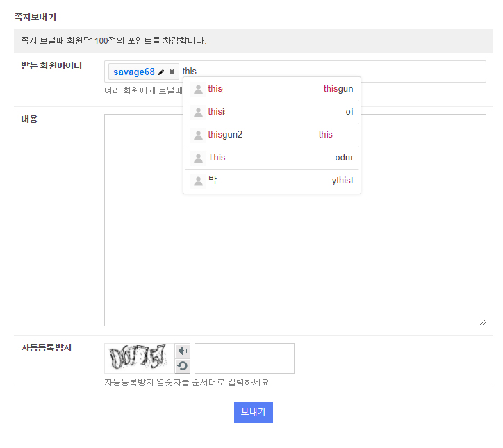Click the distorted captcha image

click(x=138, y=358)
